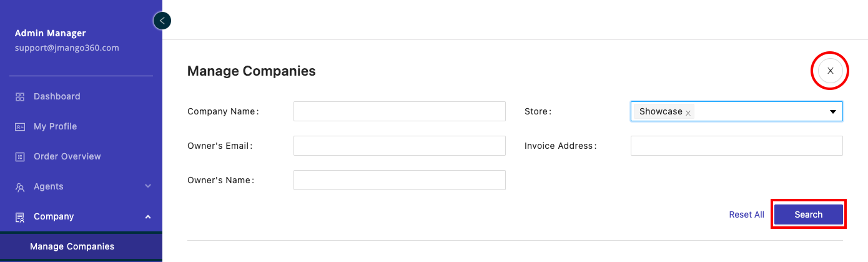Expand the Agents submenu chevron
The width and height of the screenshot is (868, 262).
(148, 186)
